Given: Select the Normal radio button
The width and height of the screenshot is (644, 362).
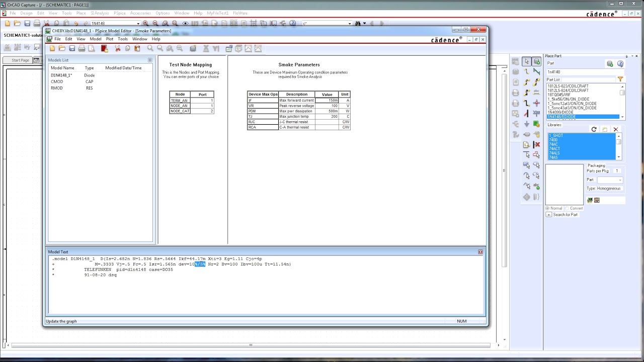Looking at the screenshot, I should click(x=548, y=208).
